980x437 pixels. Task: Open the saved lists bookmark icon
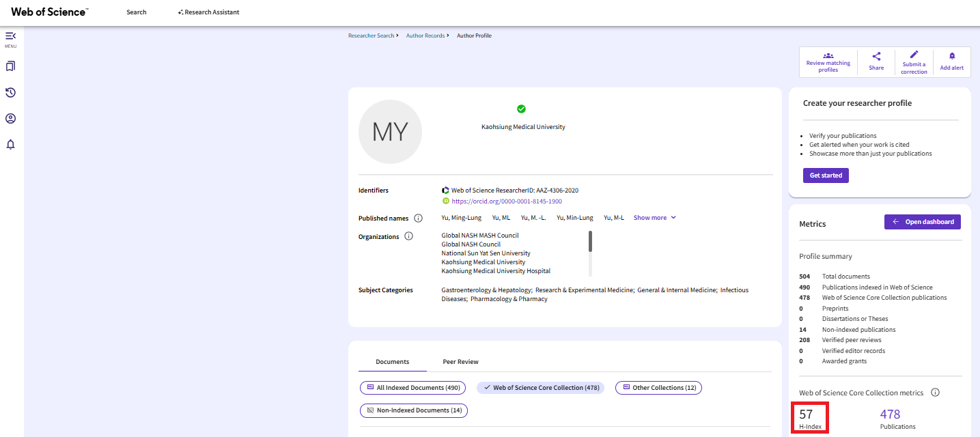coord(10,66)
